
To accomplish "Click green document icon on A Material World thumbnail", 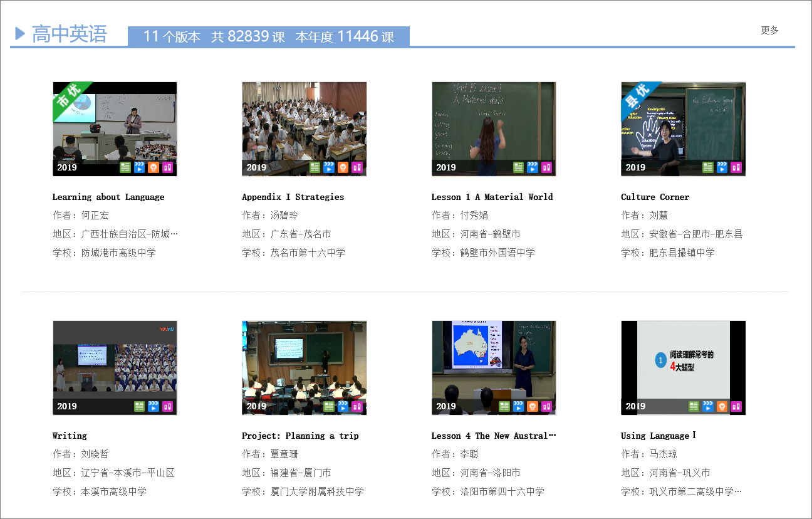I will 518,167.
